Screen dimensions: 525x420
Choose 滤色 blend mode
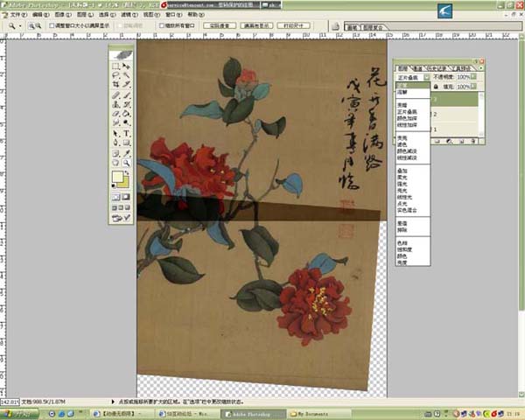(412, 144)
